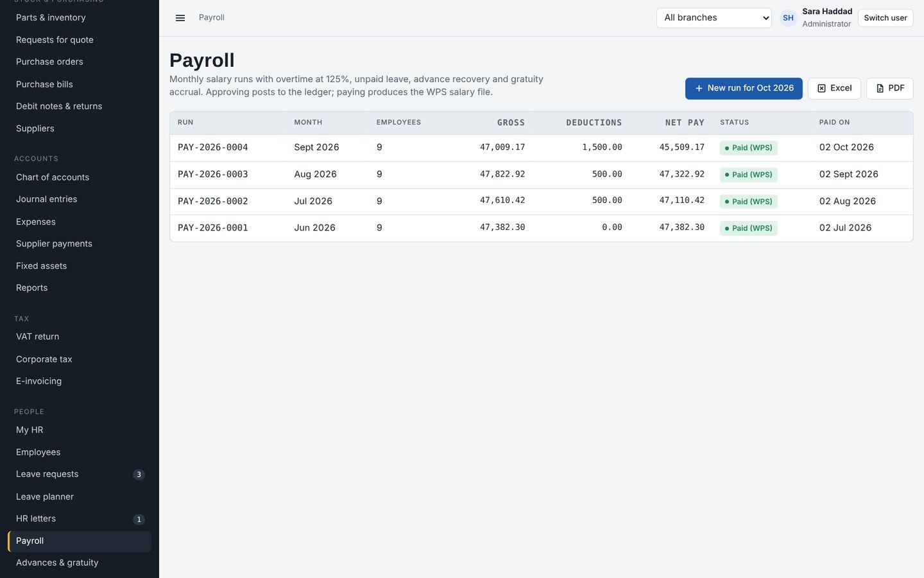Go to Leave planner

coord(80,496)
